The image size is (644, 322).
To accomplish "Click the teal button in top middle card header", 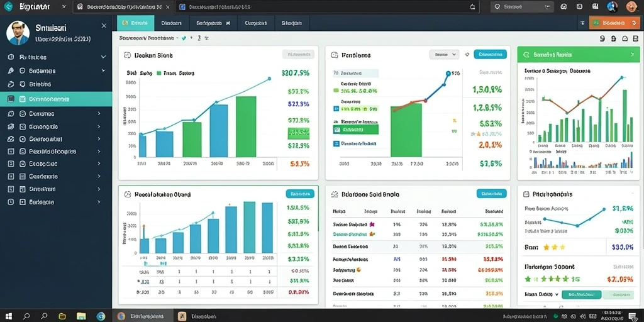I will pos(490,54).
